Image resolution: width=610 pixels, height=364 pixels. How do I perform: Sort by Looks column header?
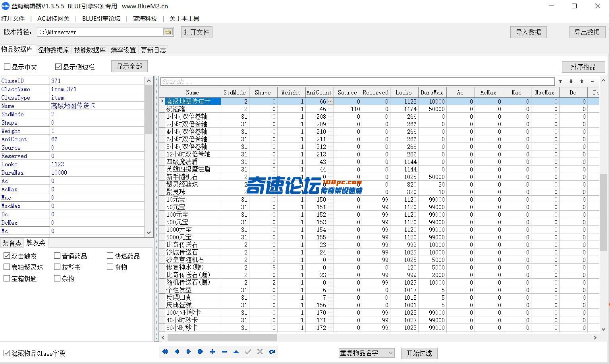(404, 92)
